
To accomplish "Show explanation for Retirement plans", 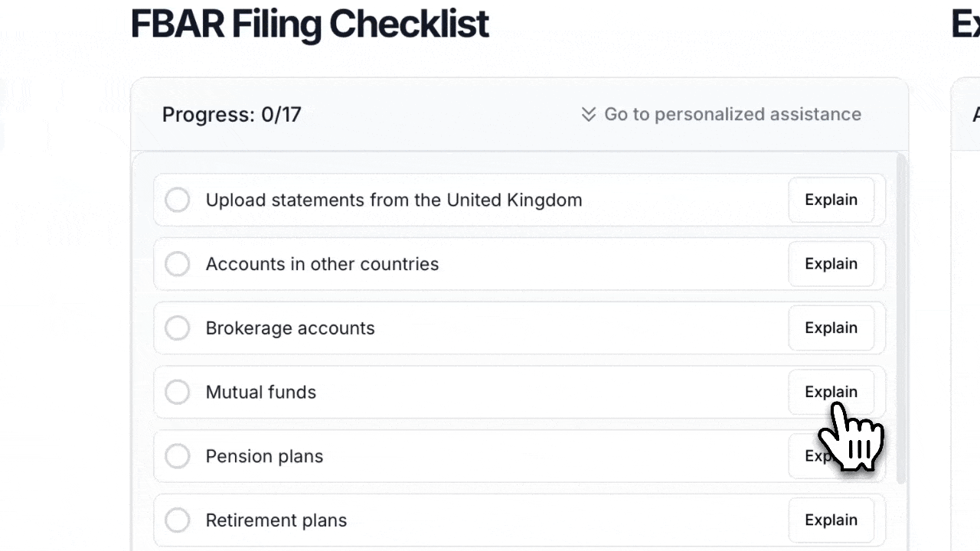I will (831, 520).
